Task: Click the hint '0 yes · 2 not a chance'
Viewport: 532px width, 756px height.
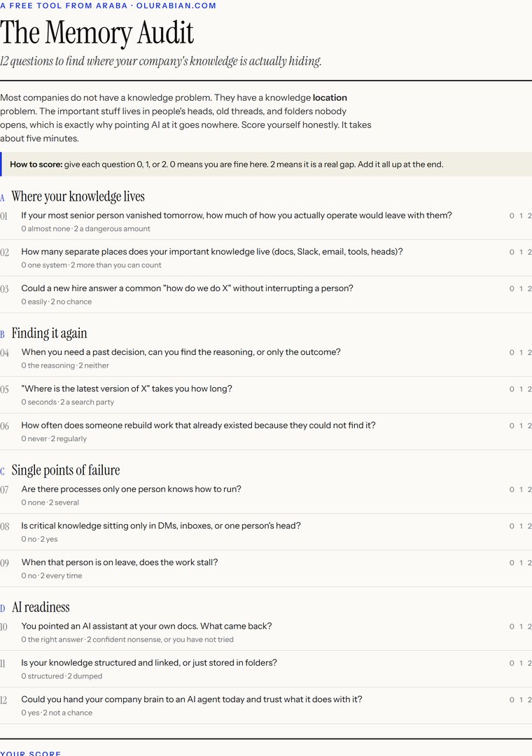Action: point(57,713)
